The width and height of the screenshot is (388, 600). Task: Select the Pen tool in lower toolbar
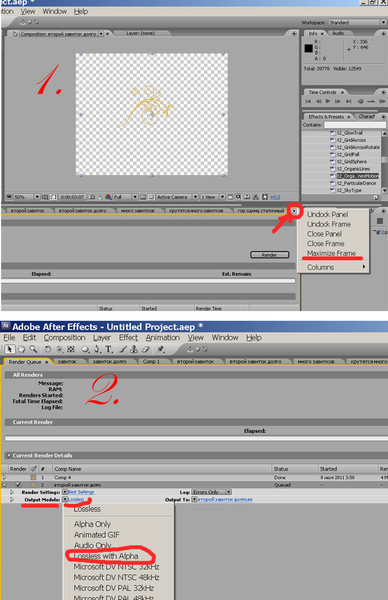pos(97,349)
